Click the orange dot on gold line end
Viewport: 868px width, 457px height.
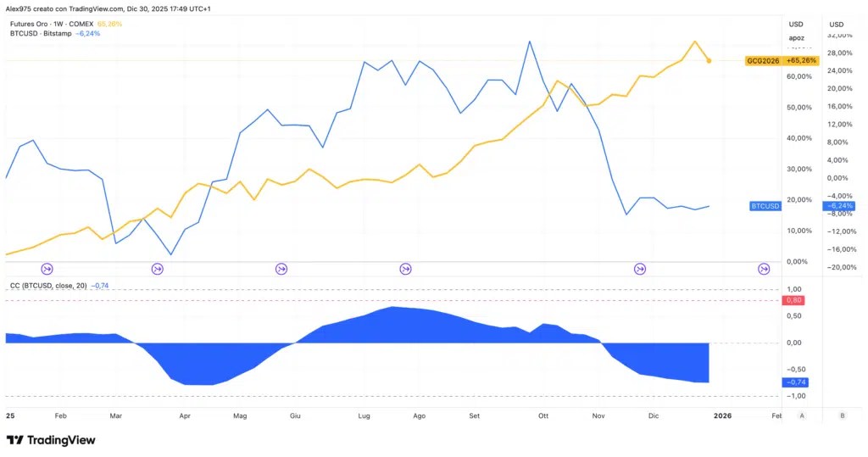coord(709,61)
